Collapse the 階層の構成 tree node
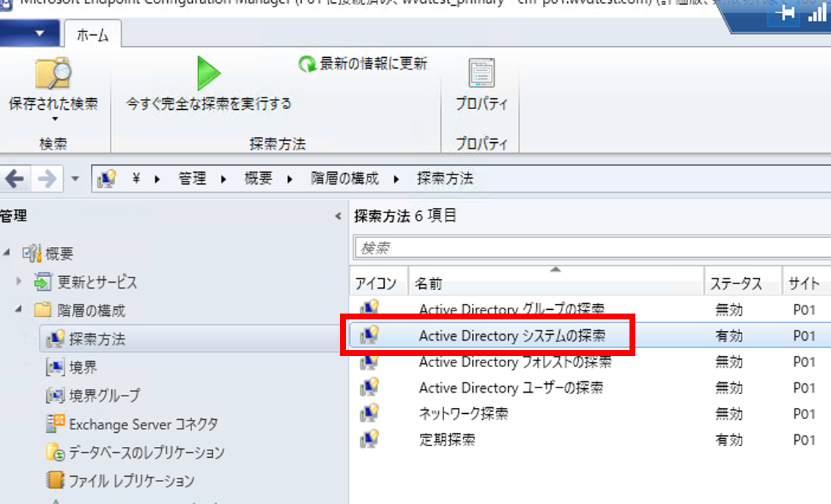 18,309
